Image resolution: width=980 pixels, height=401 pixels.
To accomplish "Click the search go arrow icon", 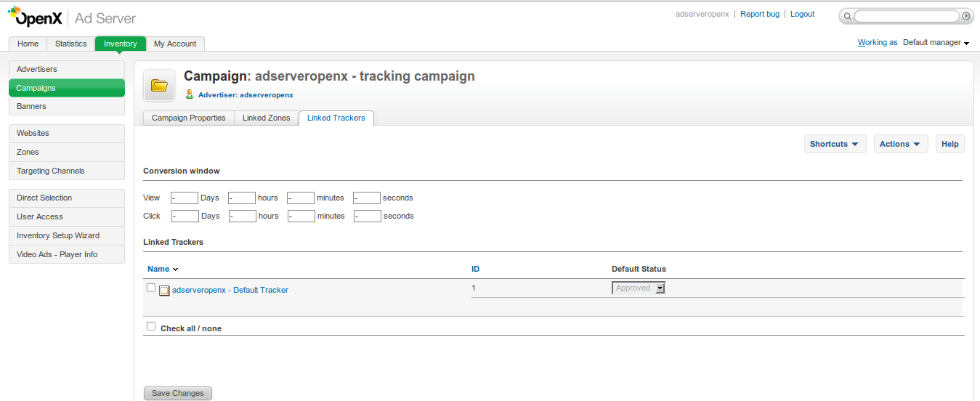I will coord(965,16).
